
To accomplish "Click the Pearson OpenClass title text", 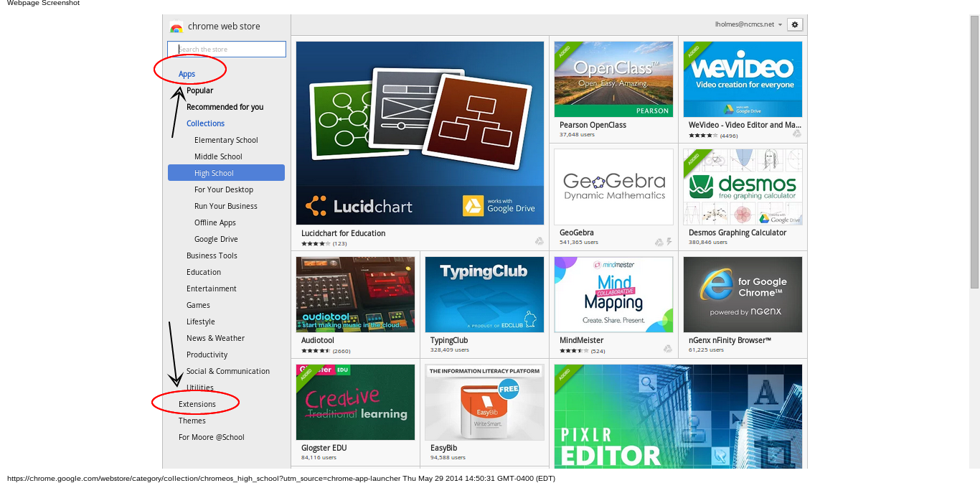I will pyautogui.click(x=593, y=125).
